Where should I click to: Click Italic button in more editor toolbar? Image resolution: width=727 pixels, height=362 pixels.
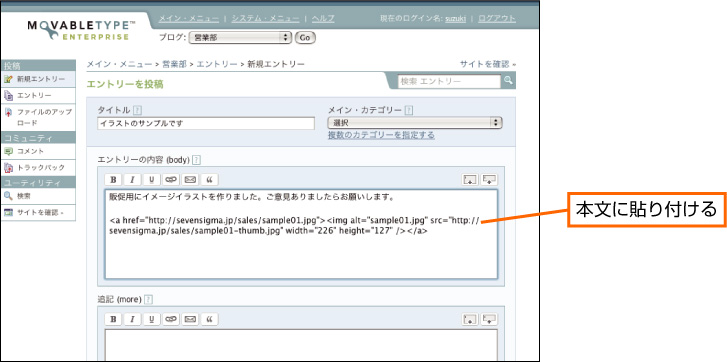coord(132,319)
